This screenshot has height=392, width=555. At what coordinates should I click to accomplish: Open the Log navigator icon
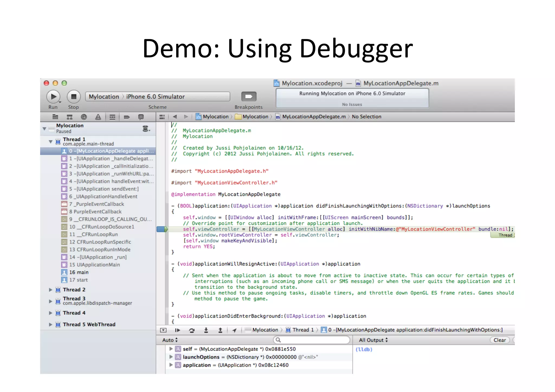[x=141, y=117]
